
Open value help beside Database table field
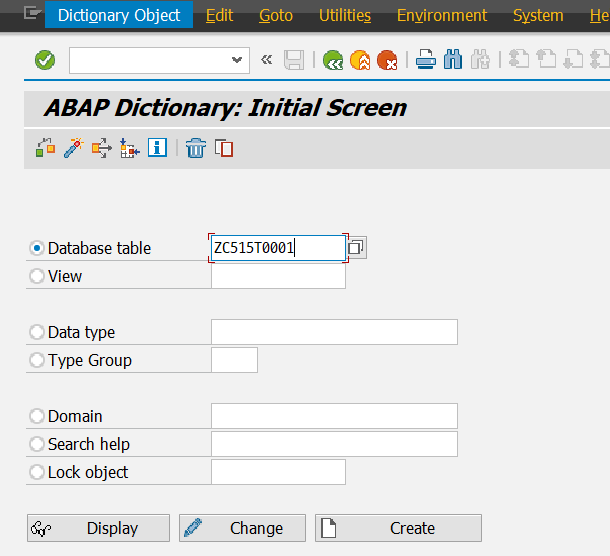[356, 247]
